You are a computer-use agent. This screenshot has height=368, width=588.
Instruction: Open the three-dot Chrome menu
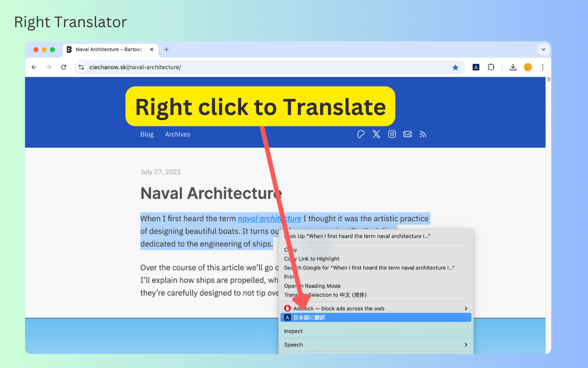click(543, 67)
